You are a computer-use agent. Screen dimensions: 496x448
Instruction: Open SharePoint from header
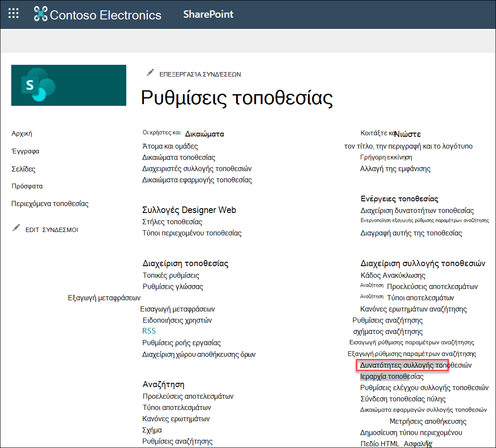point(208,14)
